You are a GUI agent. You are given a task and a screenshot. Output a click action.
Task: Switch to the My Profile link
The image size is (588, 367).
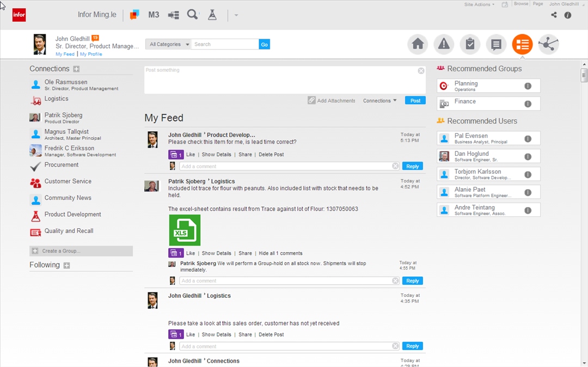click(91, 54)
